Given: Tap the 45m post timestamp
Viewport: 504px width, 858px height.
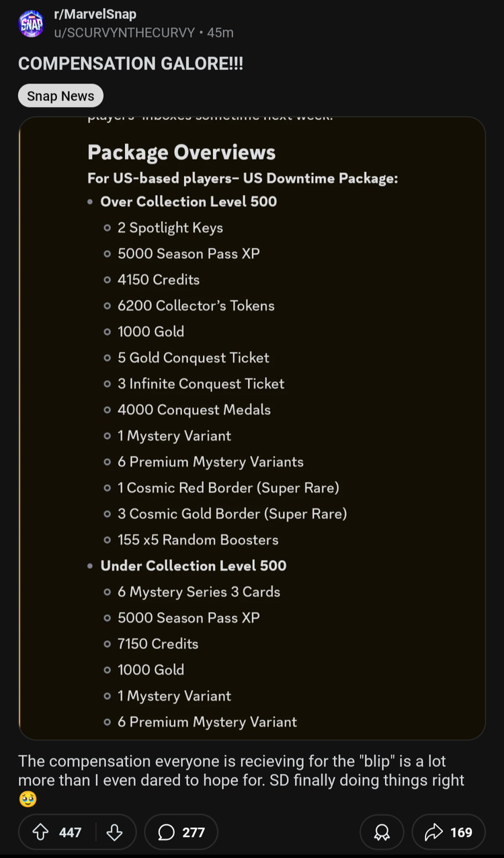Looking at the screenshot, I should 220,32.
